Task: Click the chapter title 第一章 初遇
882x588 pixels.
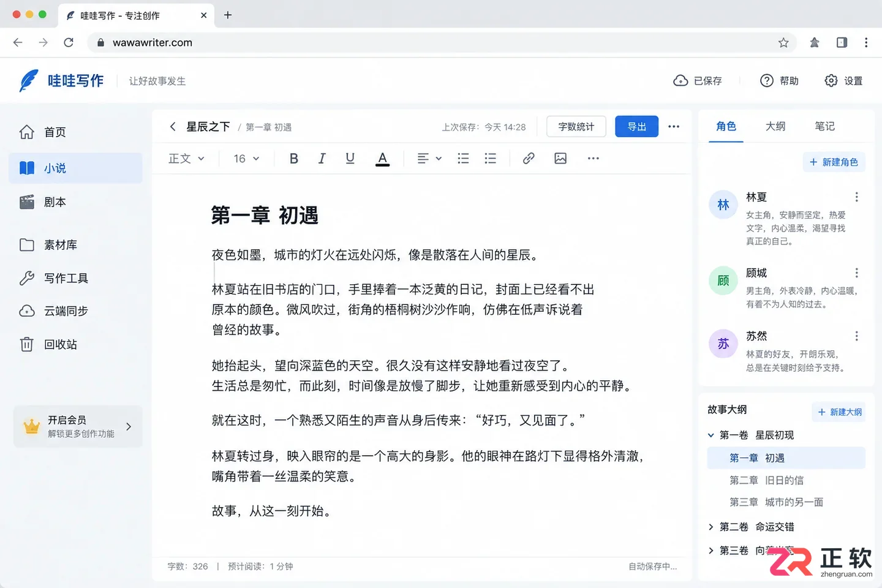Action: pos(265,216)
